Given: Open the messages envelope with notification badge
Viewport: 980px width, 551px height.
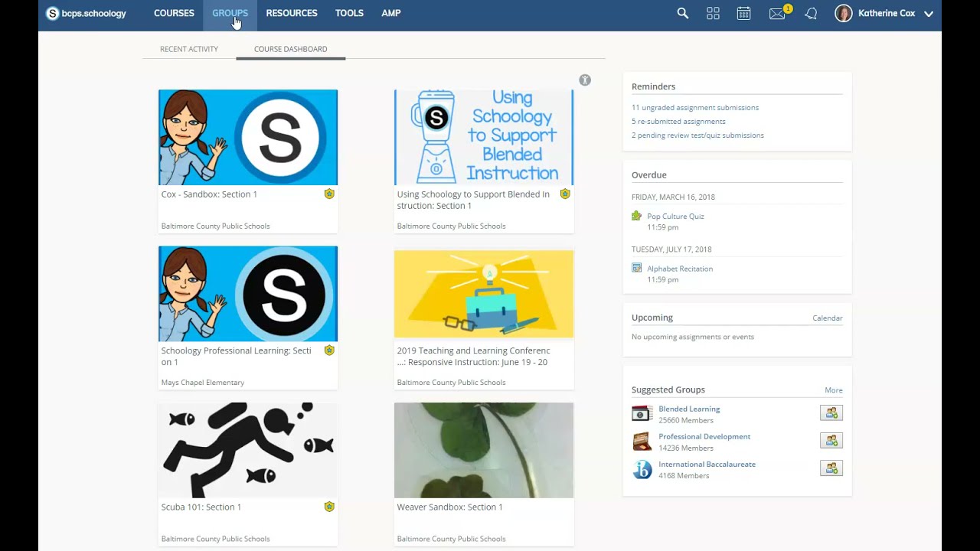Looking at the screenshot, I should (776, 14).
